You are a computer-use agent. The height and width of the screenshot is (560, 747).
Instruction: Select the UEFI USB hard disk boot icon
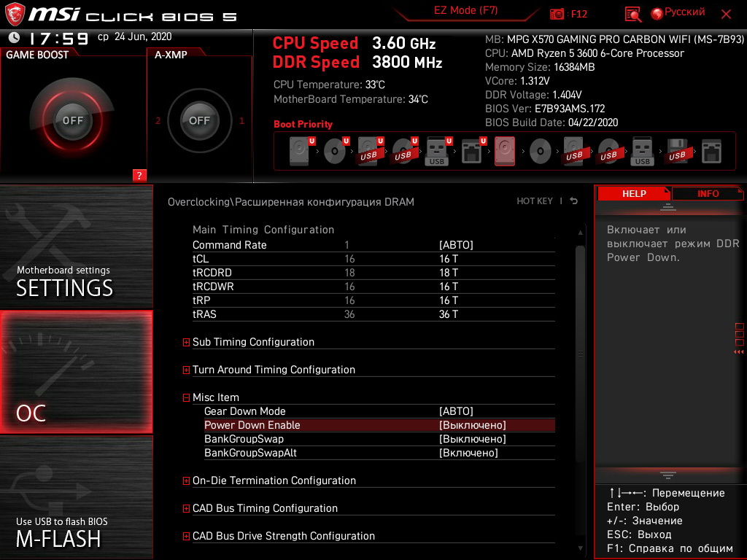click(371, 151)
